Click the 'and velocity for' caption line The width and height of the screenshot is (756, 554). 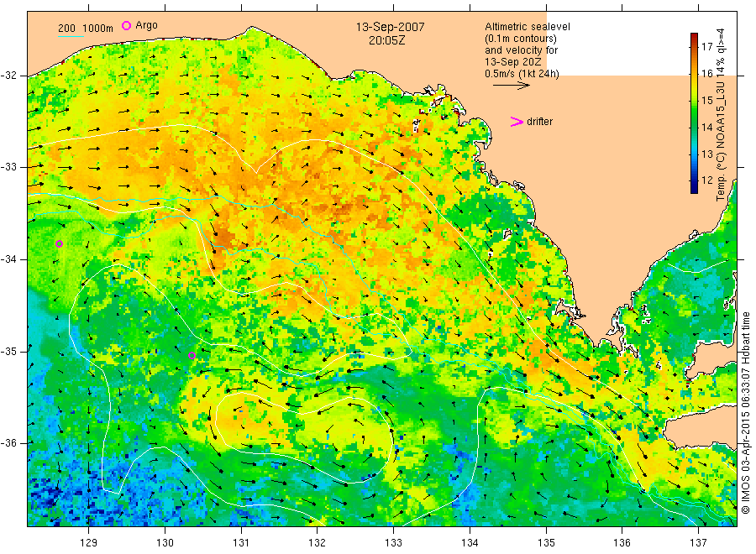tap(521, 50)
